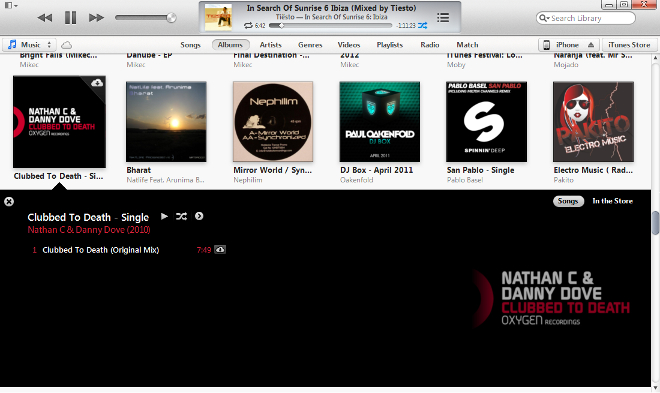
Task: Download Clubbed To Death (Original Mix) track
Action: [220, 250]
